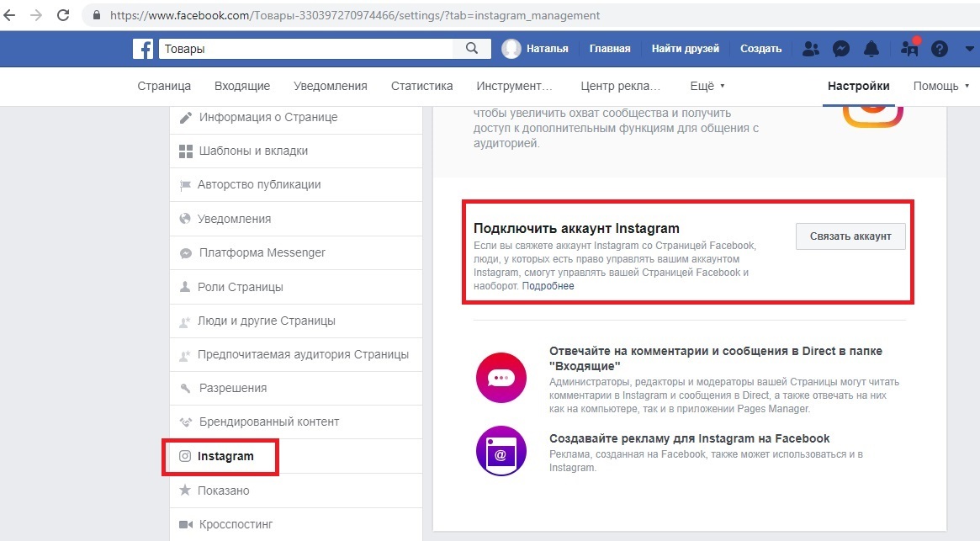Open the Страница tab
Screen dimensions: 980x541
pyautogui.click(x=164, y=86)
